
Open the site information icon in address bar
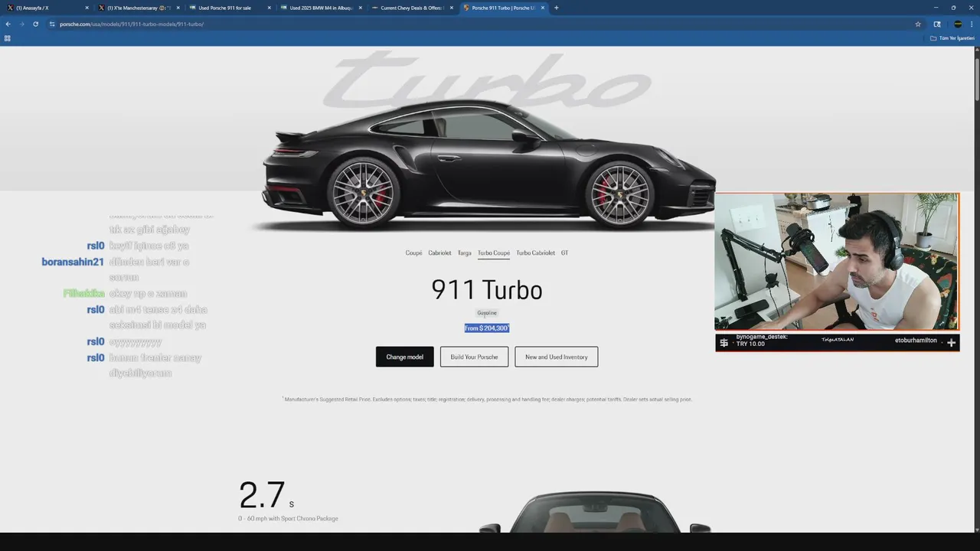pos(52,24)
